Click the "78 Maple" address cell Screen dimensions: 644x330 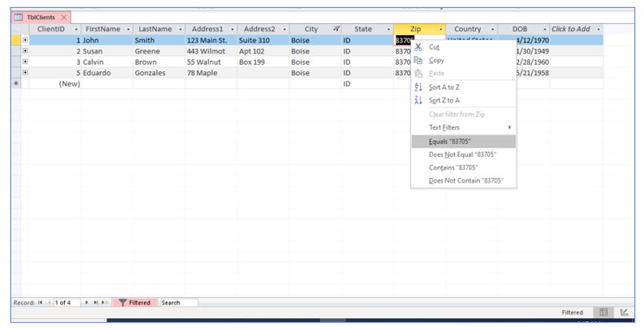pos(211,73)
